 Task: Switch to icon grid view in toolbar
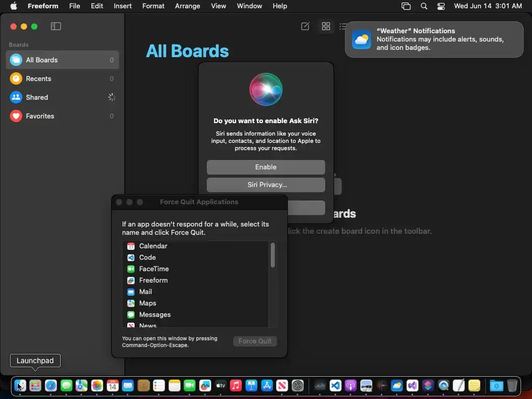pos(326,26)
